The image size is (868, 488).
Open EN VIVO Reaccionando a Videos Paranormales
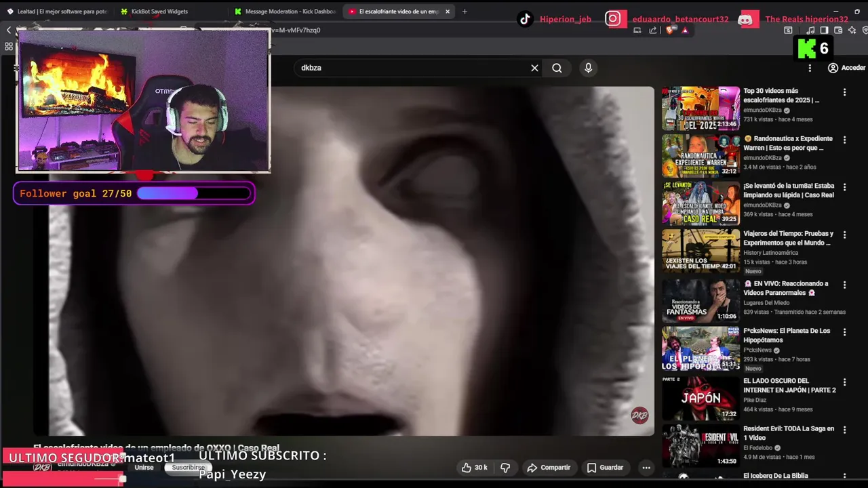[786, 288]
